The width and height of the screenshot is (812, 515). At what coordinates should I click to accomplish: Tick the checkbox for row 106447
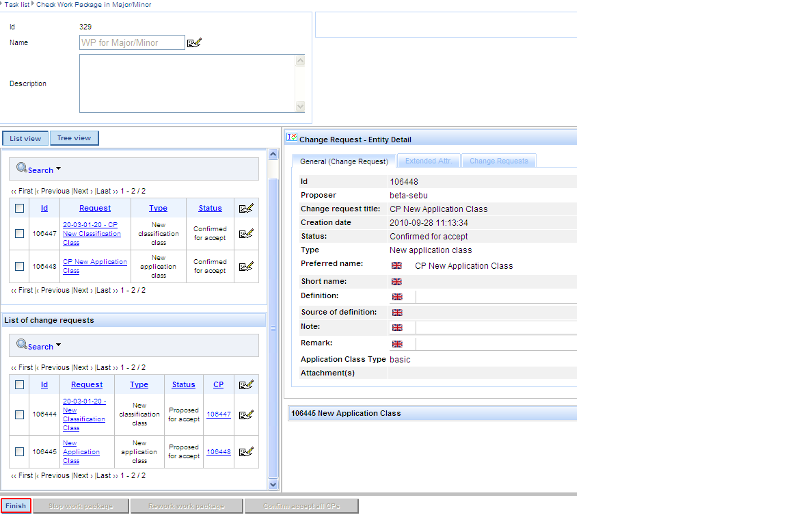coord(19,234)
